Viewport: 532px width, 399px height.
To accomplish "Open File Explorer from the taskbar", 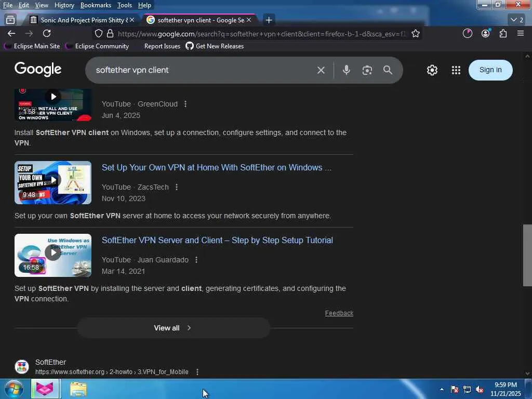I will coord(78,389).
